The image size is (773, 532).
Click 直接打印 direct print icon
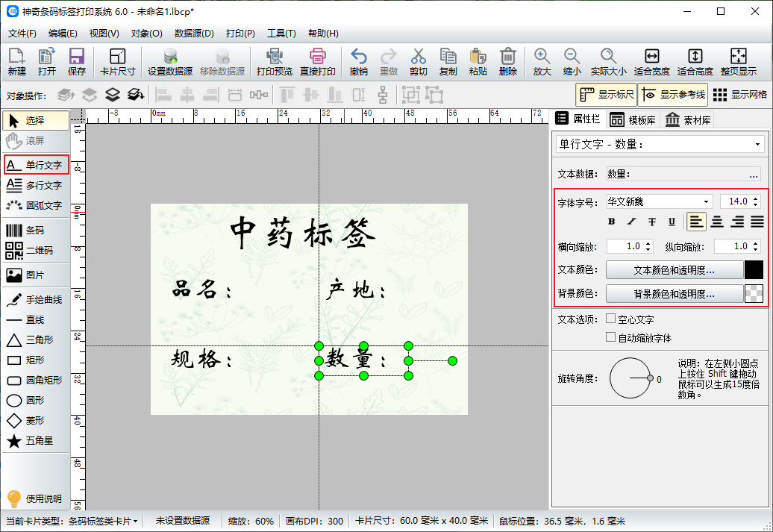click(x=318, y=62)
